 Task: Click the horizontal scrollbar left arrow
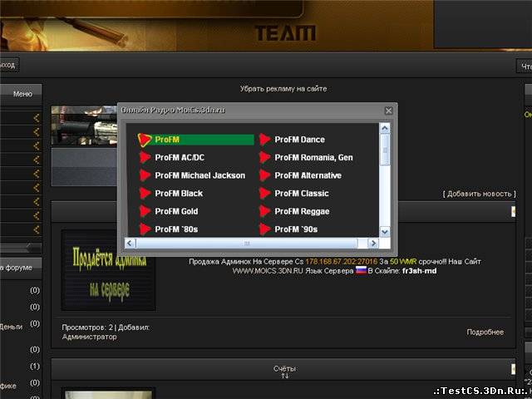coord(131,244)
